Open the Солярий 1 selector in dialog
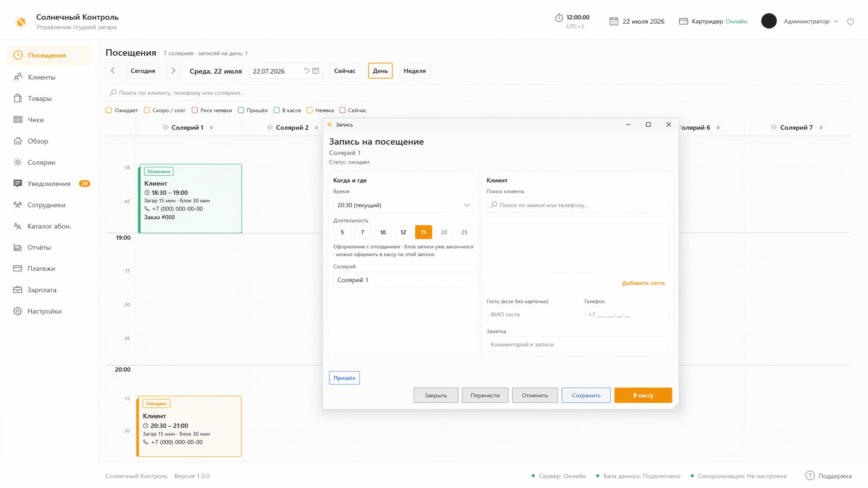Screen dimensions: 868x488 (403, 280)
